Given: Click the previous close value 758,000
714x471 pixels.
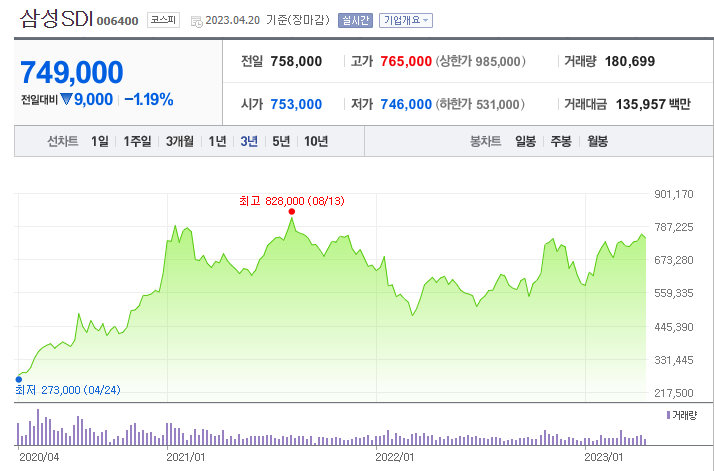Looking at the screenshot, I should tap(296, 61).
